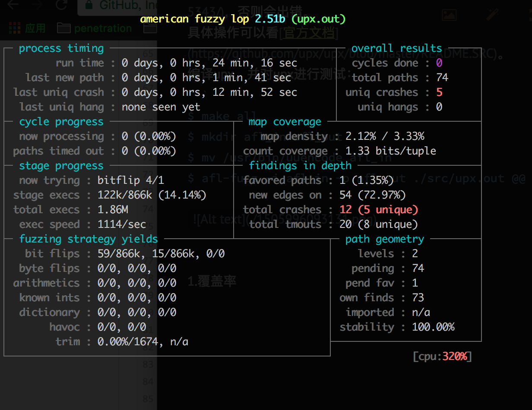The width and height of the screenshot is (532, 410).
Task: Click the findings in depth header
Action: tap(300, 166)
